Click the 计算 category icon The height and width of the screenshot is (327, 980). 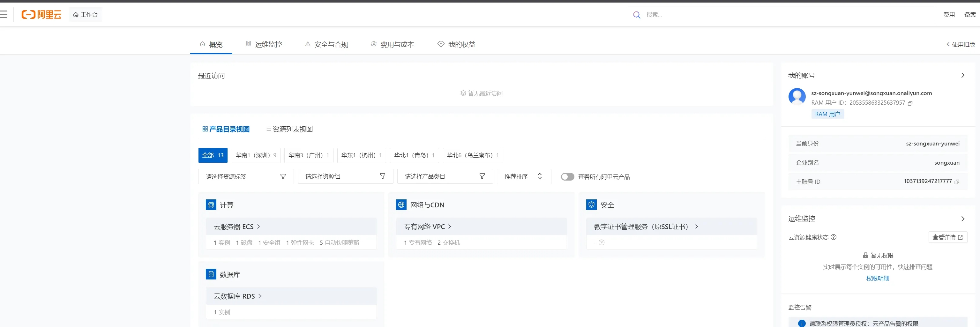tap(211, 205)
